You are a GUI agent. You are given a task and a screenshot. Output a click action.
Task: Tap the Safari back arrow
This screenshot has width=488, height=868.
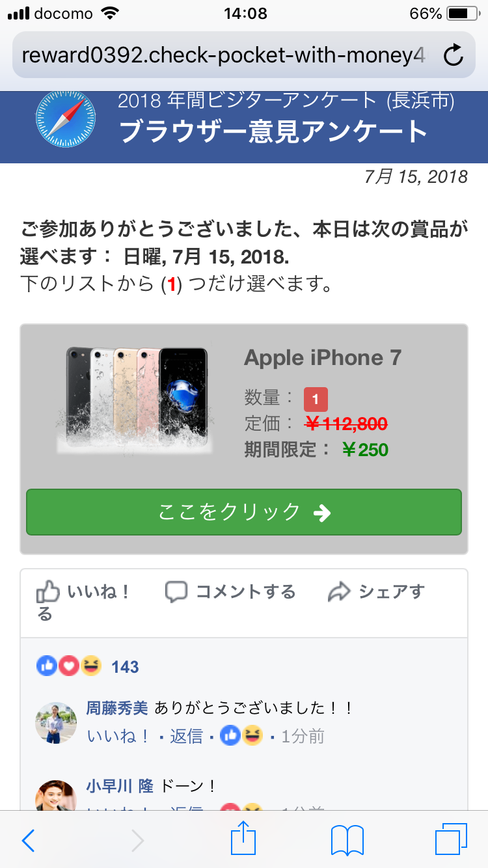[28, 841]
